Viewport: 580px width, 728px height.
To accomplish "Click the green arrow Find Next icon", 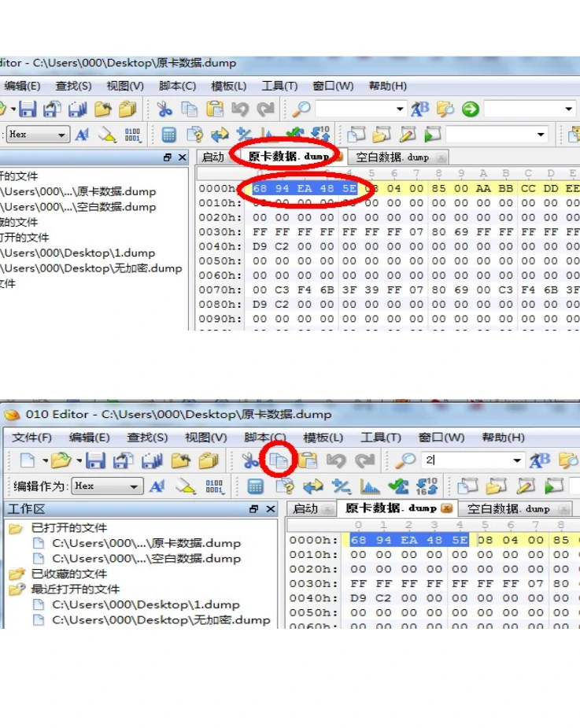I will point(471,109).
